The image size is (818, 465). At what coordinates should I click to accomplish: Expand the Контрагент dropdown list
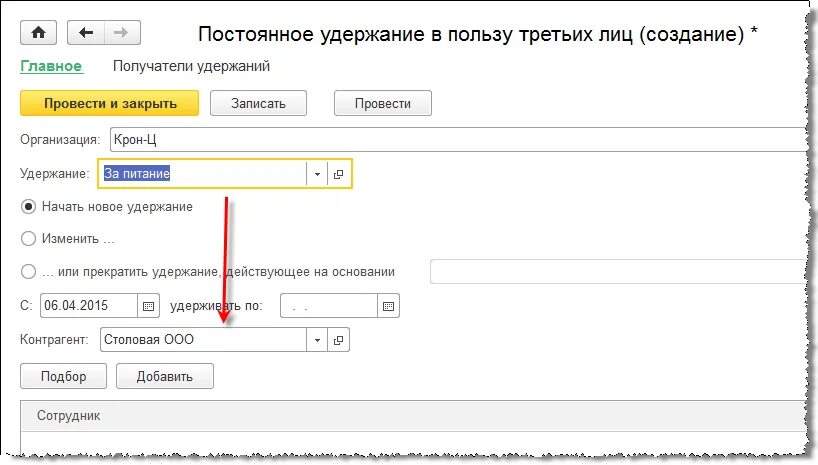317,340
